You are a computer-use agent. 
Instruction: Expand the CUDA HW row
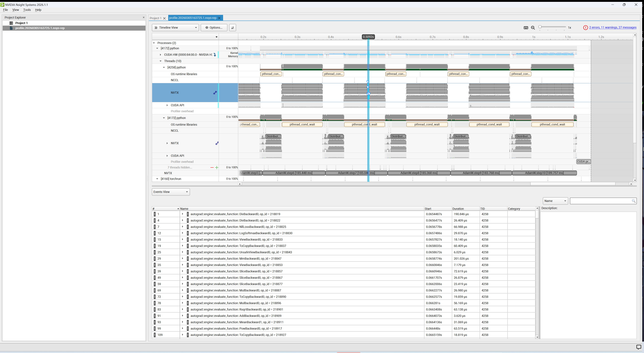[161, 55]
